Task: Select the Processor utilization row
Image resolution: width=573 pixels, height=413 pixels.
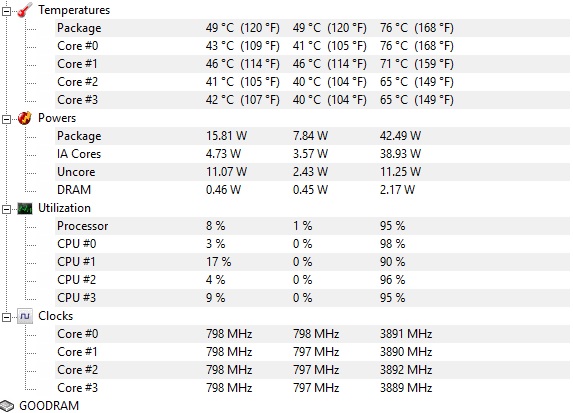Action: (x=312, y=226)
